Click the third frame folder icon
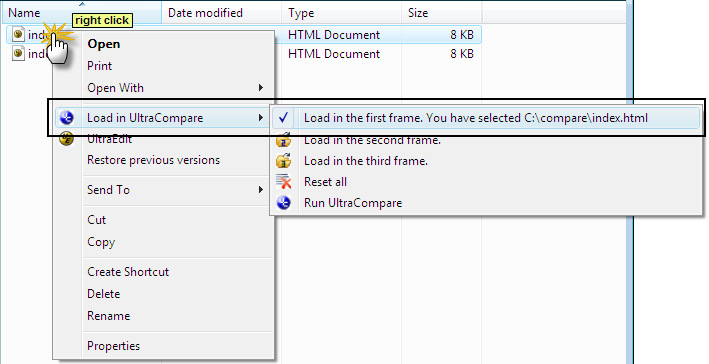This screenshot has width=709, height=364. [x=284, y=161]
